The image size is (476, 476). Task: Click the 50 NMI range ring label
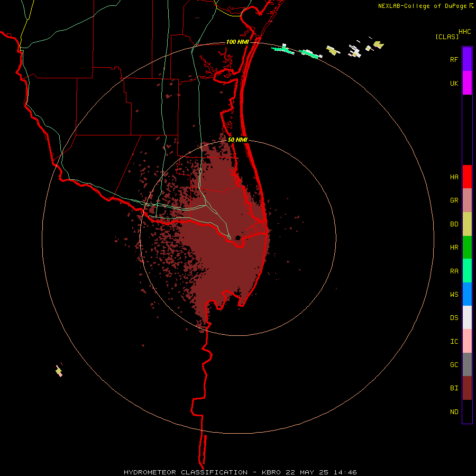[x=237, y=140]
